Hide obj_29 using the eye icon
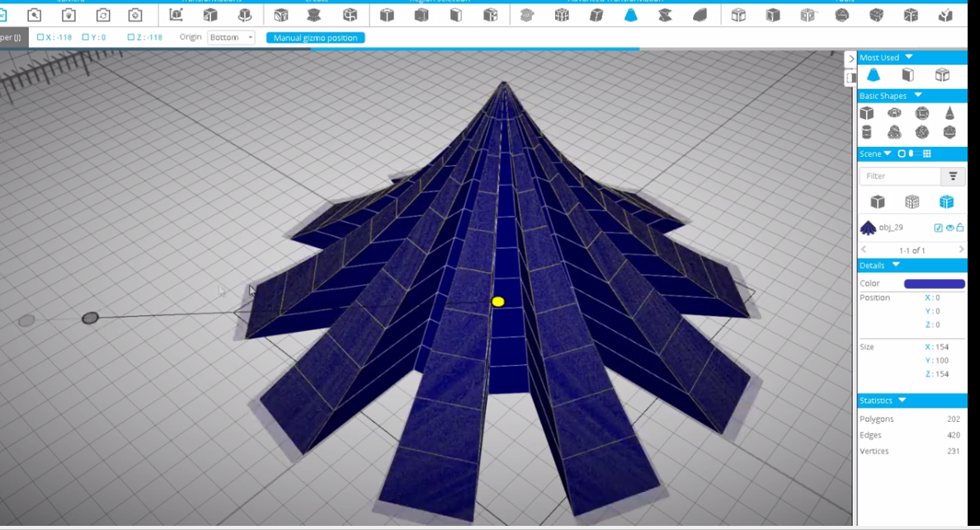980x530 pixels. pos(949,228)
